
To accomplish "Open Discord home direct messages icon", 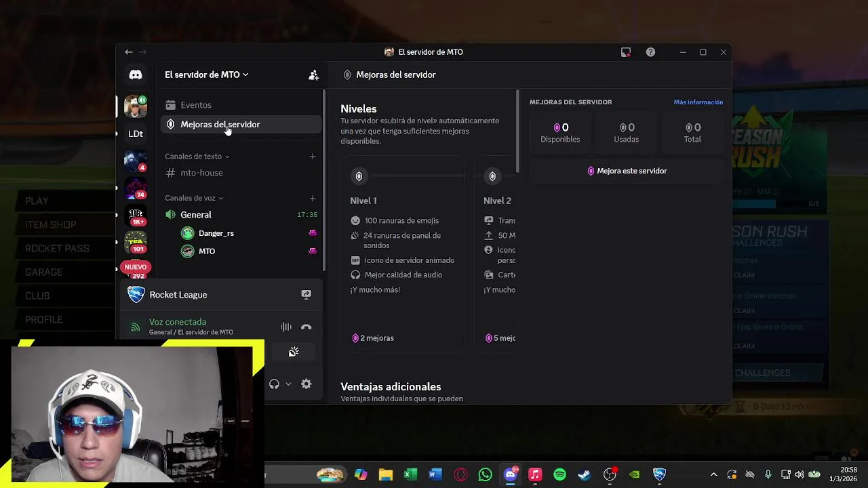I will pos(136,75).
